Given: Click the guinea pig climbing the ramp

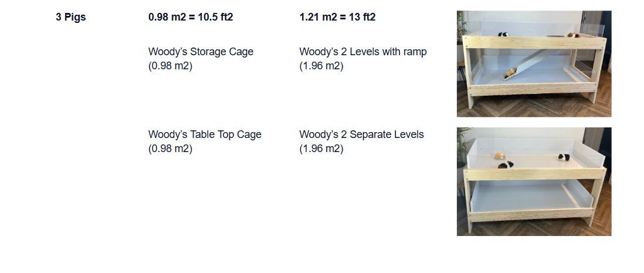Looking at the screenshot, I should (x=510, y=72).
